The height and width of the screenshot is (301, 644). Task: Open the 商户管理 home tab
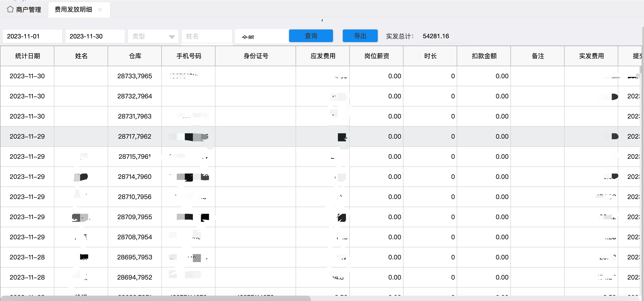point(24,9)
